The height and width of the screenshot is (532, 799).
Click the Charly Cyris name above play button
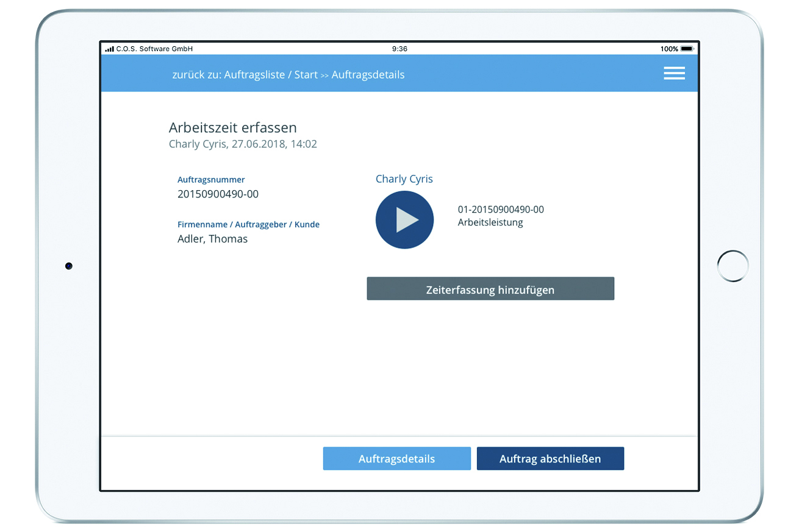click(404, 179)
